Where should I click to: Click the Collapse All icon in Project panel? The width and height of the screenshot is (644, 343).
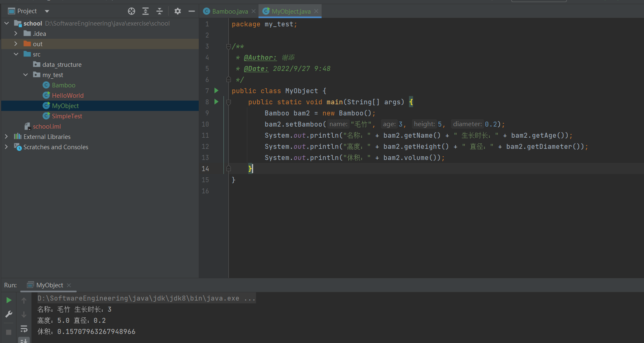pos(160,11)
